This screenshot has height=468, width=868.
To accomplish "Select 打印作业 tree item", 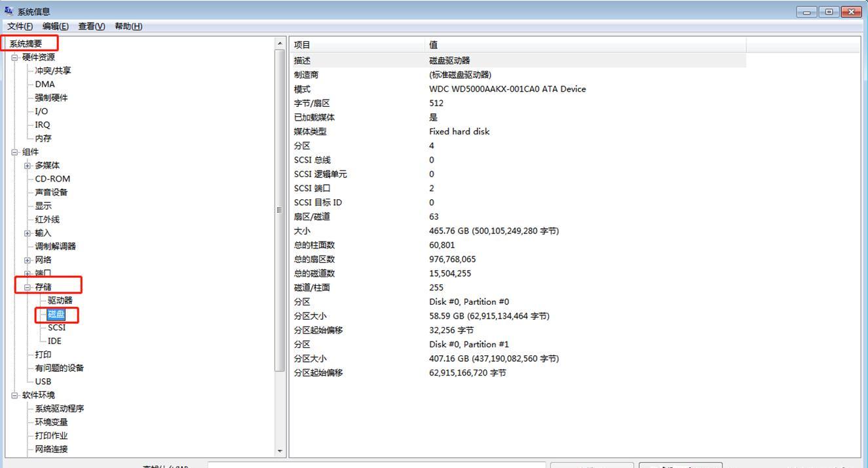I will pyautogui.click(x=51, y=435).
